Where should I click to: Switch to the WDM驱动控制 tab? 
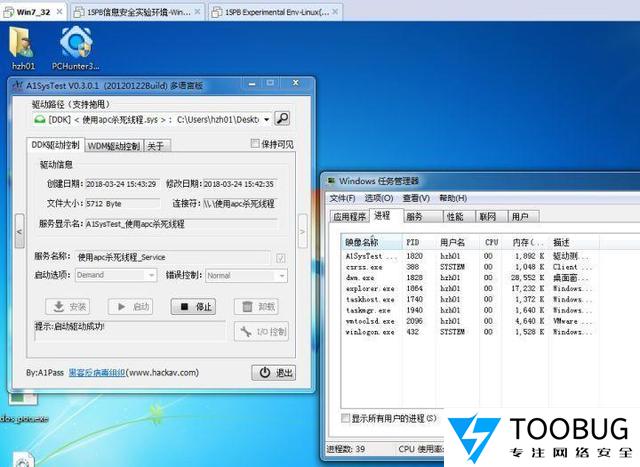click(x=114, y=146)
